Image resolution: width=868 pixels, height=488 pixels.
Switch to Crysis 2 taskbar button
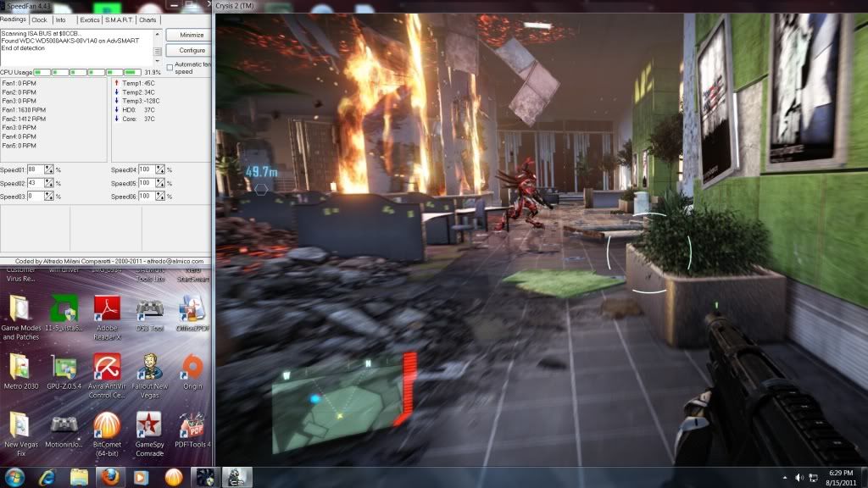pyautogui.click(x=237, y=477)
